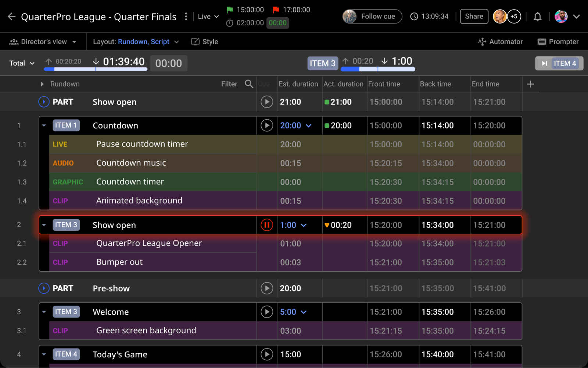
Task: Click the Share button
Action: (474, 17)
